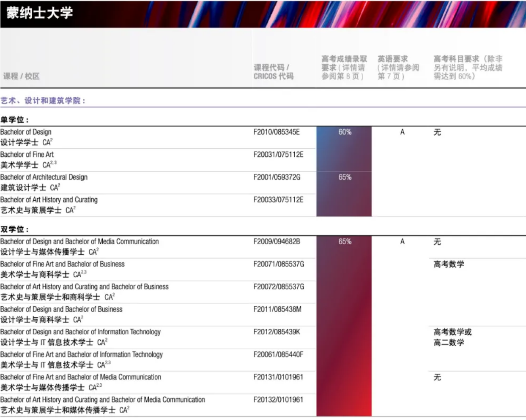
Task: Click course code F20132/0101961
Action: click(278, 400)
